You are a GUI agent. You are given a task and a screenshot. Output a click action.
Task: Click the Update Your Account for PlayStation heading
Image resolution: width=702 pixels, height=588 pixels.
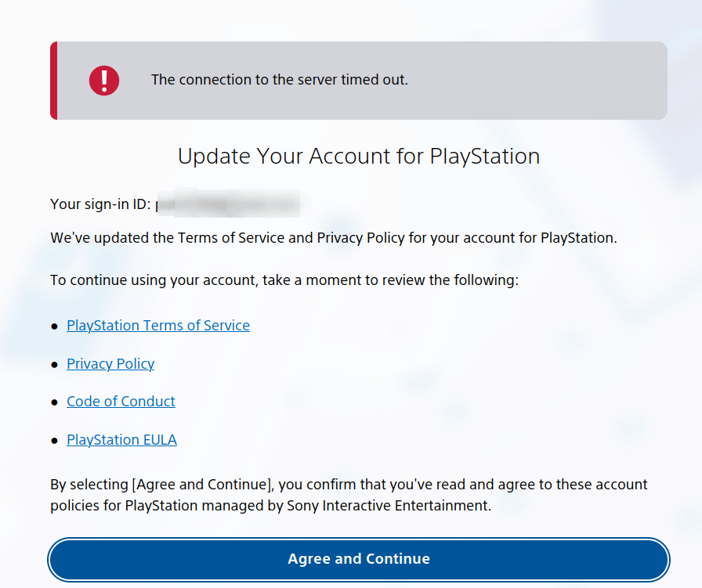[358, 156]
